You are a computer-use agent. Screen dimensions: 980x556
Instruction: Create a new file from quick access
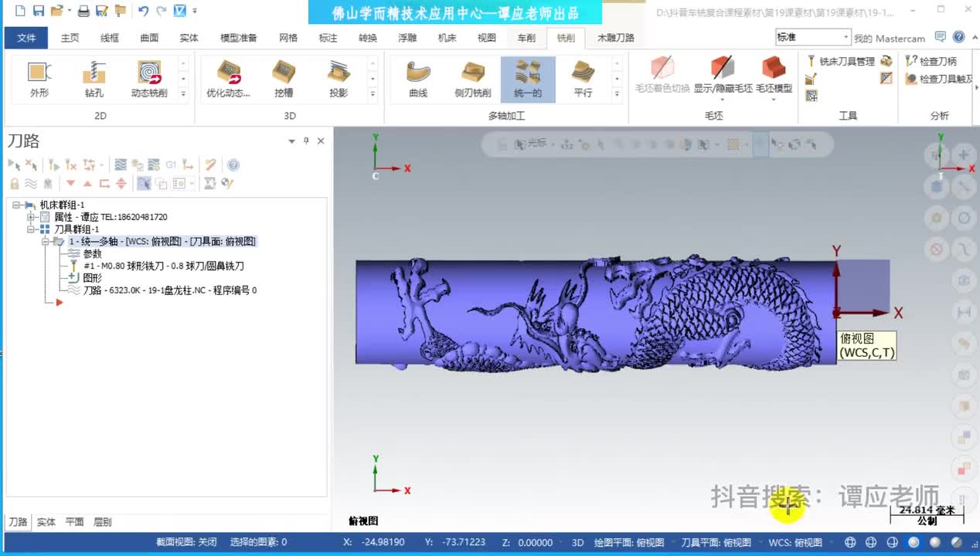[20, 11]
